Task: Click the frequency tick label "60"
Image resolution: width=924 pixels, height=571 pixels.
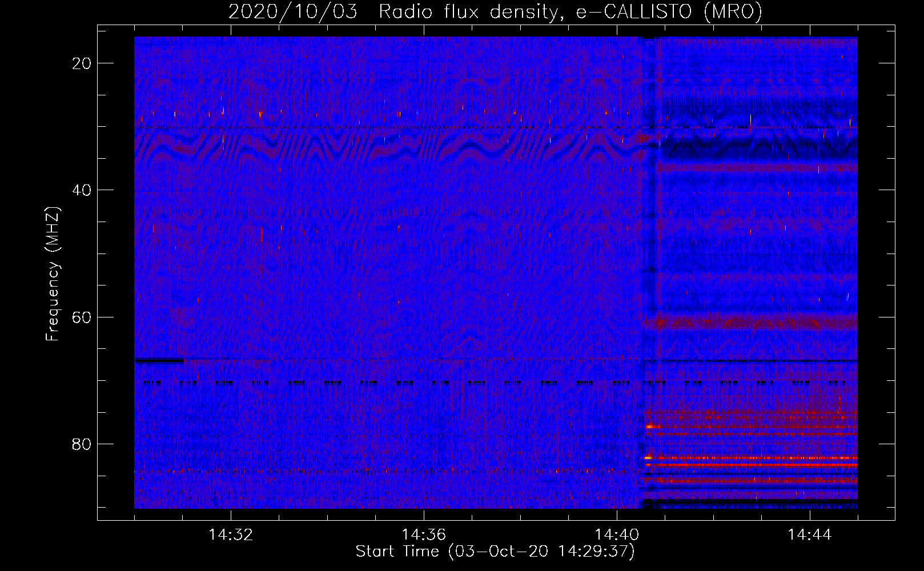Action: pyautogui.click(x=82, y=317)
